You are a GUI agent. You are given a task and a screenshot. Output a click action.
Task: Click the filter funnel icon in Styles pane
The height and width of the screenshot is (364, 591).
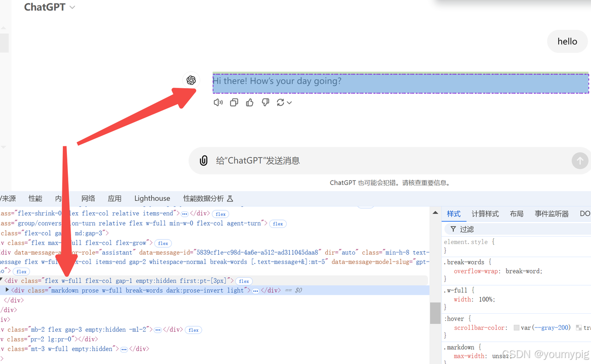click(453, 229)
